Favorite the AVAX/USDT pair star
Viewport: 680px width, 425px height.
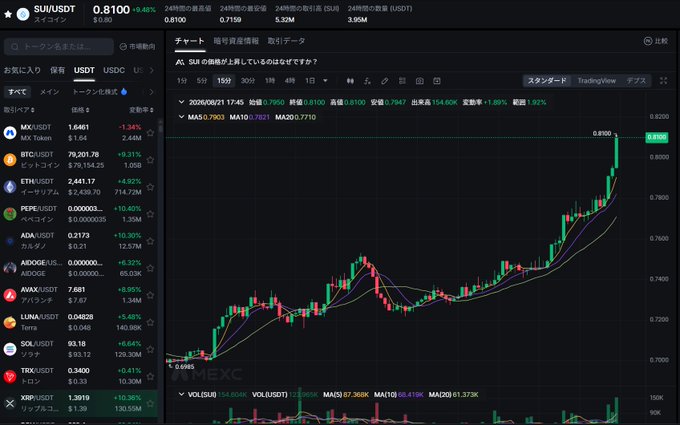point(150,295)
